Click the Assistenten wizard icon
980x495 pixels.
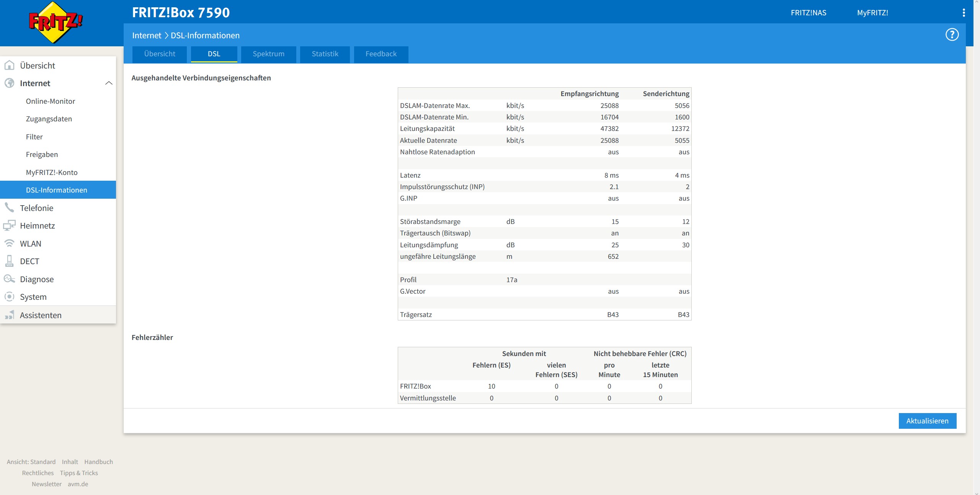tap(9, 315)
